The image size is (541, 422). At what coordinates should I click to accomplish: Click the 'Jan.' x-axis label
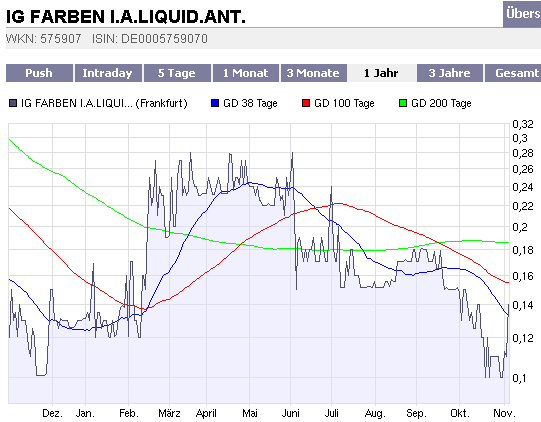[x=85, y=413]
